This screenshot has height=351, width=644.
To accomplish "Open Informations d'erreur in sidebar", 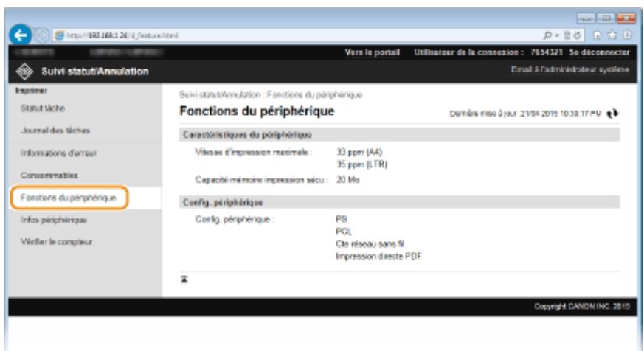I will click(58, 153).
